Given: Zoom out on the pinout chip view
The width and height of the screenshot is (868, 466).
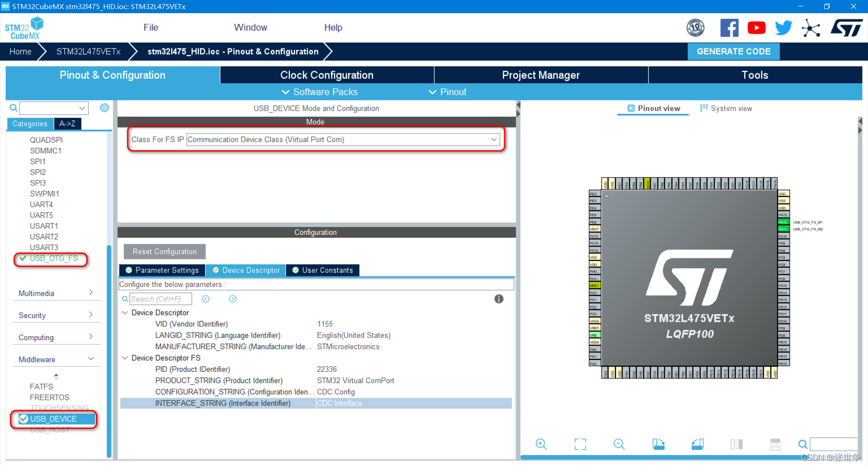Looking at the screenshot, I should pyautogui.click(x=619, y=444).
